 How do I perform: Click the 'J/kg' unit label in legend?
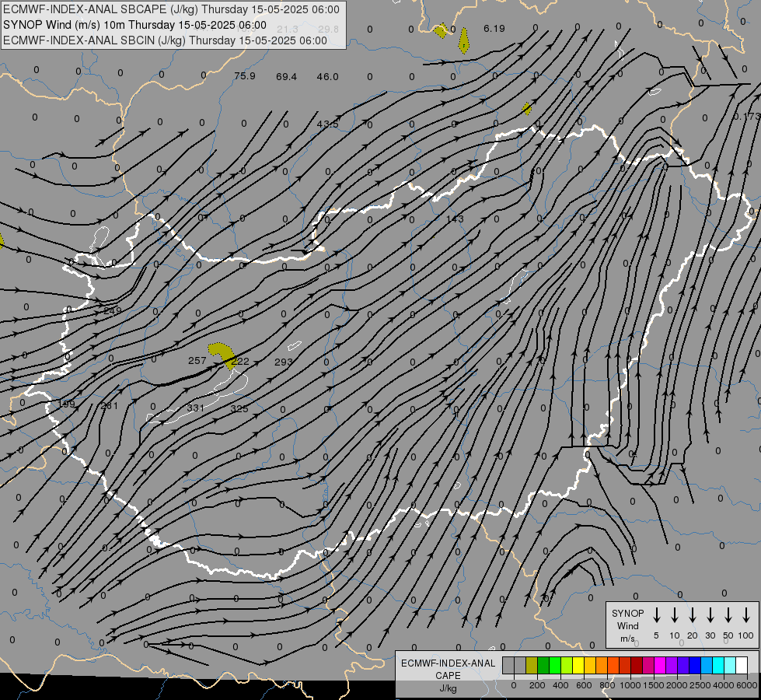point(448,688)
